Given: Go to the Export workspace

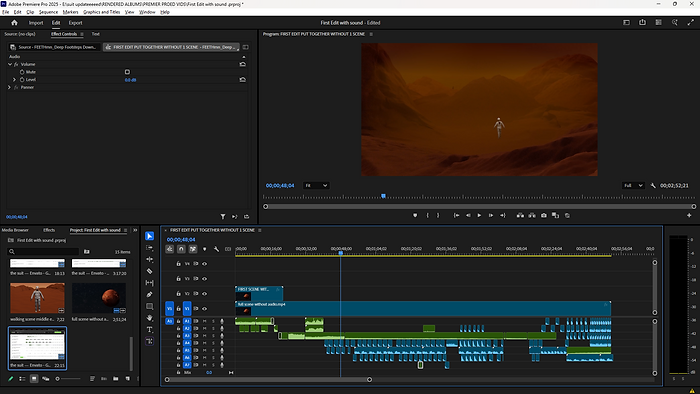Looking at the screenshot, I should click(75, 23).
